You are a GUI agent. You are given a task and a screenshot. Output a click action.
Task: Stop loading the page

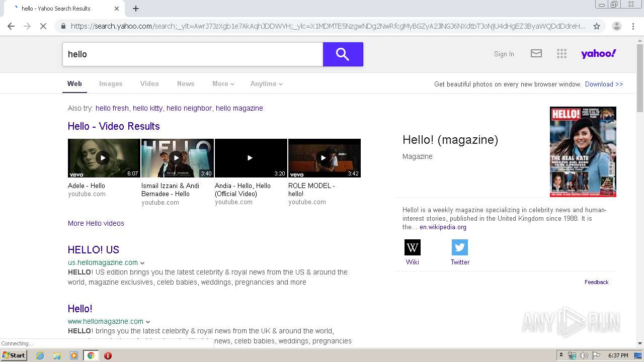[43, 26]
